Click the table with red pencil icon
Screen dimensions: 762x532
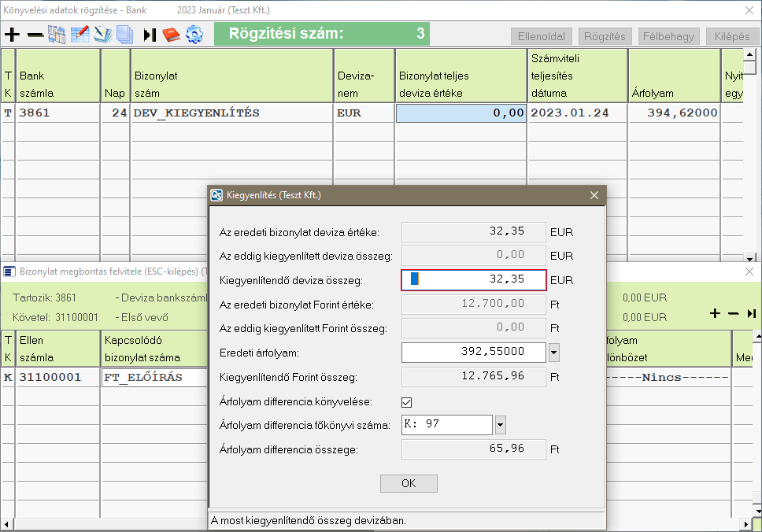tap(80, 35)
